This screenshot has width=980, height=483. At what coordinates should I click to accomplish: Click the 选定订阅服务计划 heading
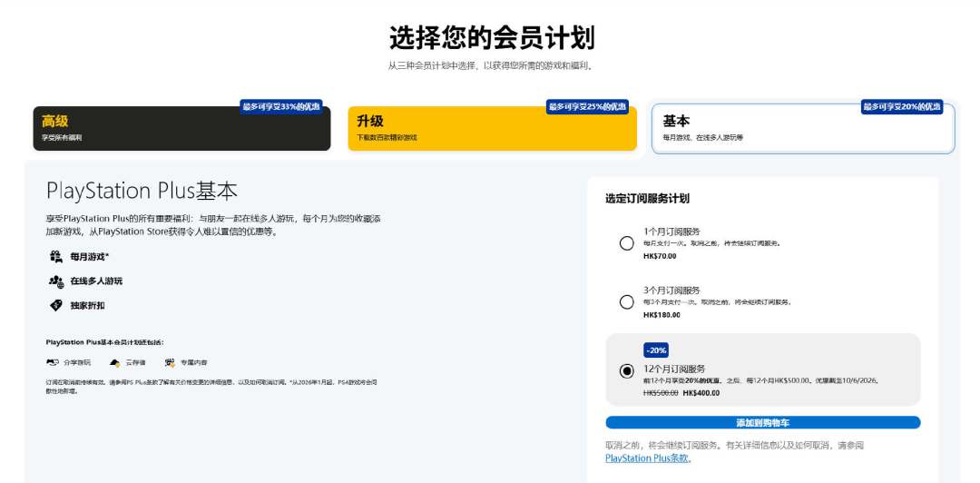[x=647, y=199]
